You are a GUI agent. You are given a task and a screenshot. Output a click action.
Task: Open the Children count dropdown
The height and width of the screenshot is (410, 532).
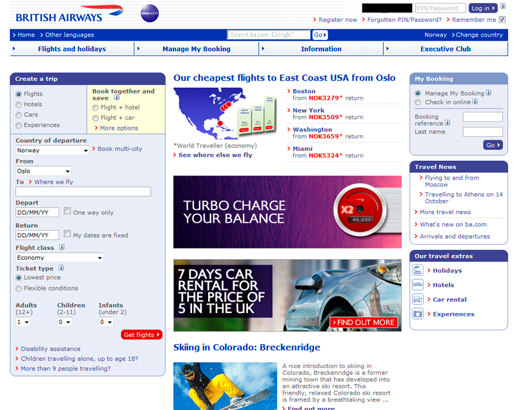(65, 322)
